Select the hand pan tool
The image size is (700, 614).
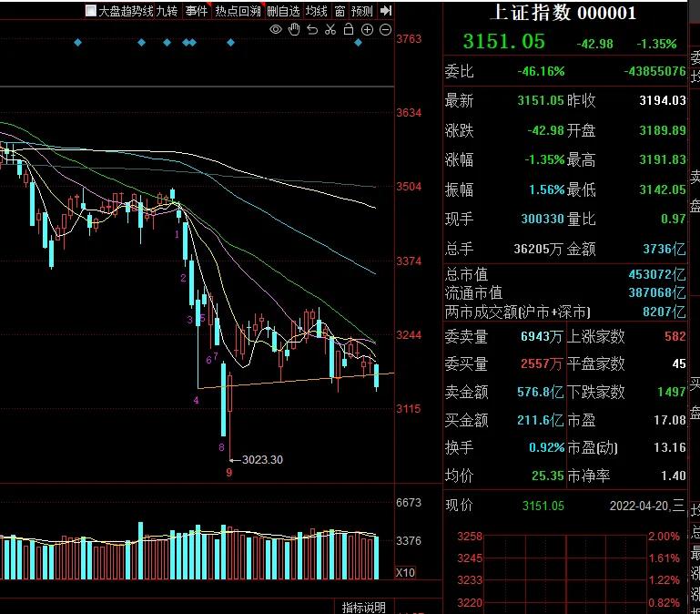pos(294,29)
